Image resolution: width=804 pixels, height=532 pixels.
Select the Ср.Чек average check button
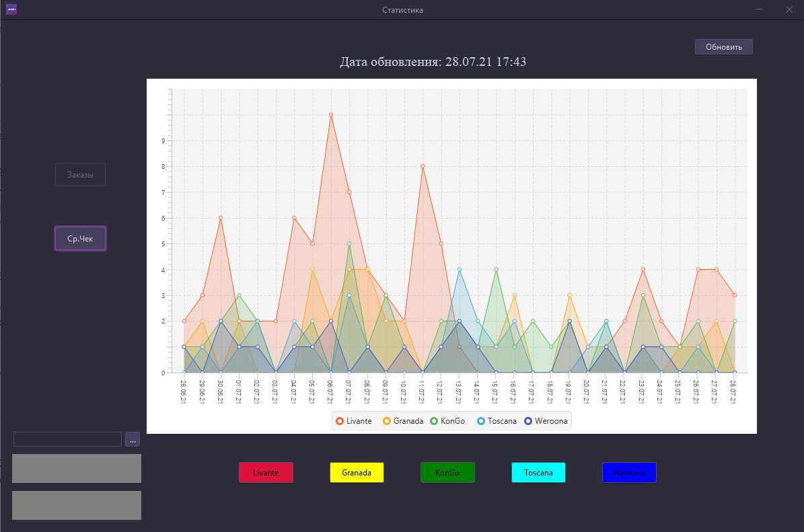[81, 238]
